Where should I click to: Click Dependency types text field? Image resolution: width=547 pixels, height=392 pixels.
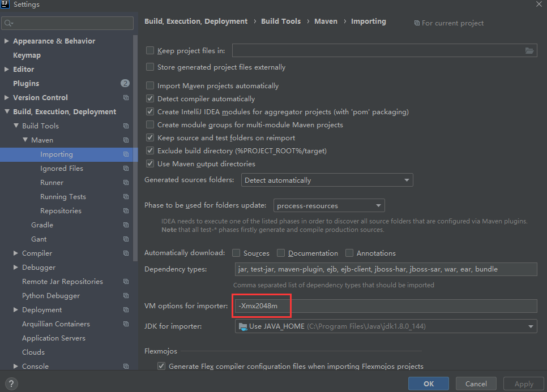[386, 269]
